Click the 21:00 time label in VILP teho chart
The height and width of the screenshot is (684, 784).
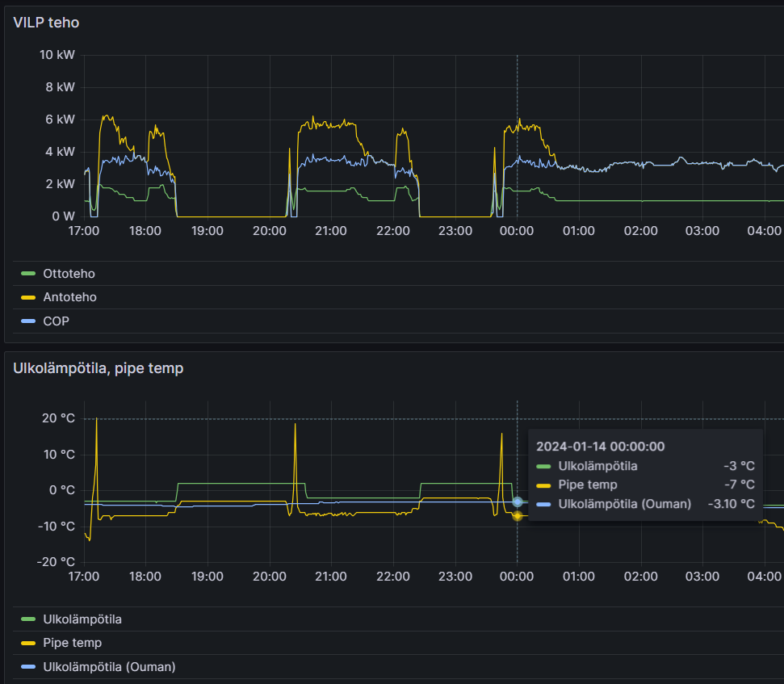(331, 231)
